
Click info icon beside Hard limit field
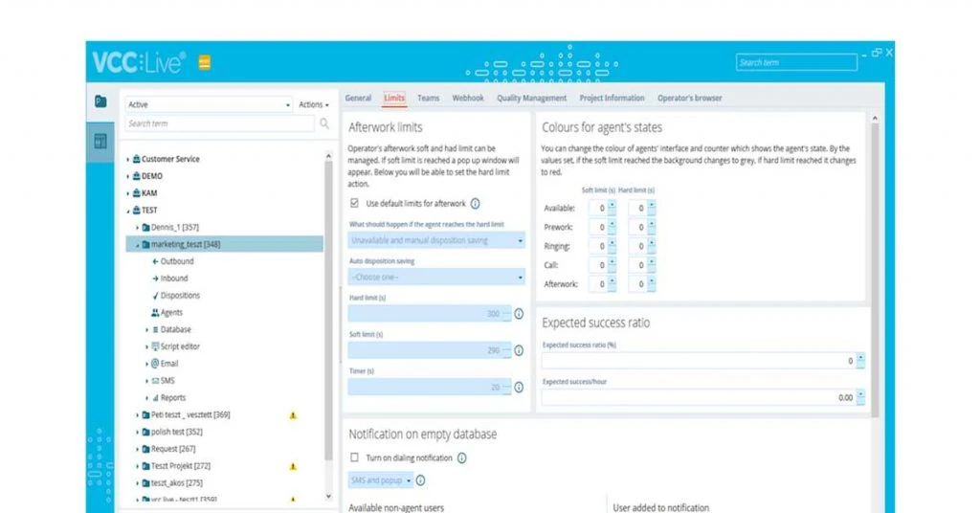click(519, 314)
